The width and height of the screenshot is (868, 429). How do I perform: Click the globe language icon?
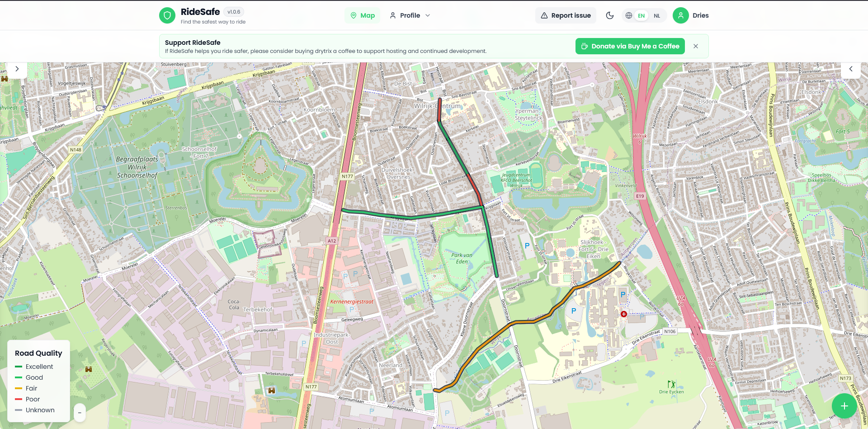click(x=628, y=15)
